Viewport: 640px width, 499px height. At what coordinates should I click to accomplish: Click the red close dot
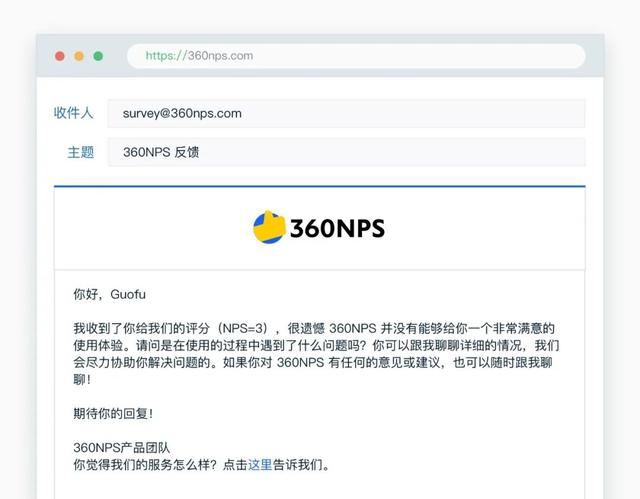60,56
